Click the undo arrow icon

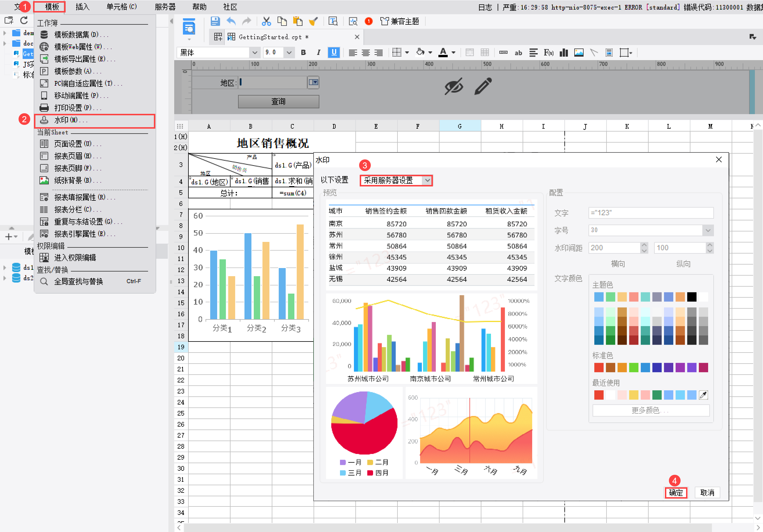(x=231, y=21)
